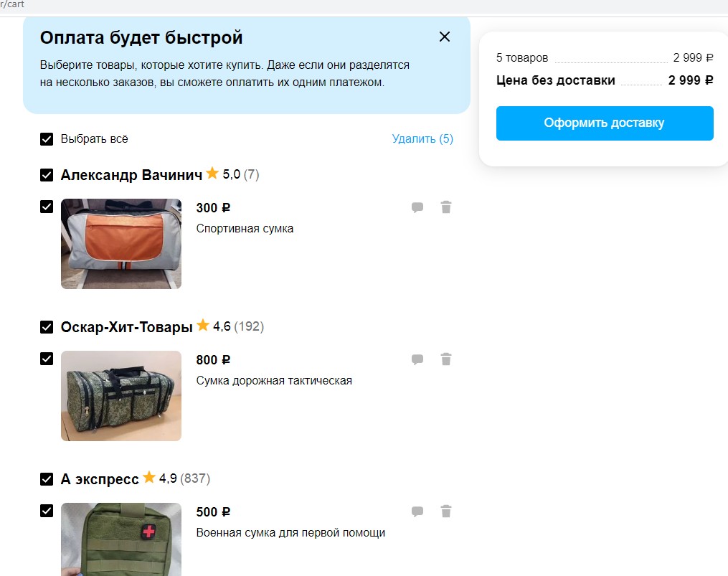The width and height of the screenshot is (728, 576).
Task: Deselect the 800 ₽ tactical bag checkbox
Action: point(47,359)
